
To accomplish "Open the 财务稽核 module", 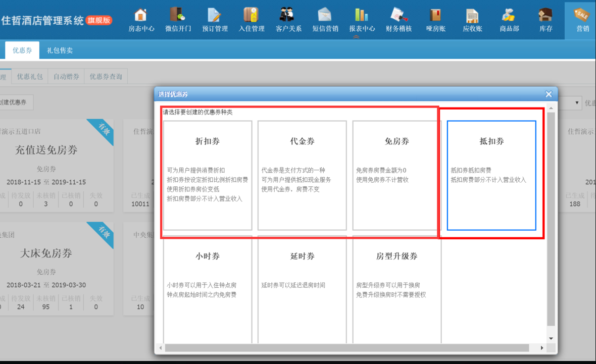I will point(399,20).
